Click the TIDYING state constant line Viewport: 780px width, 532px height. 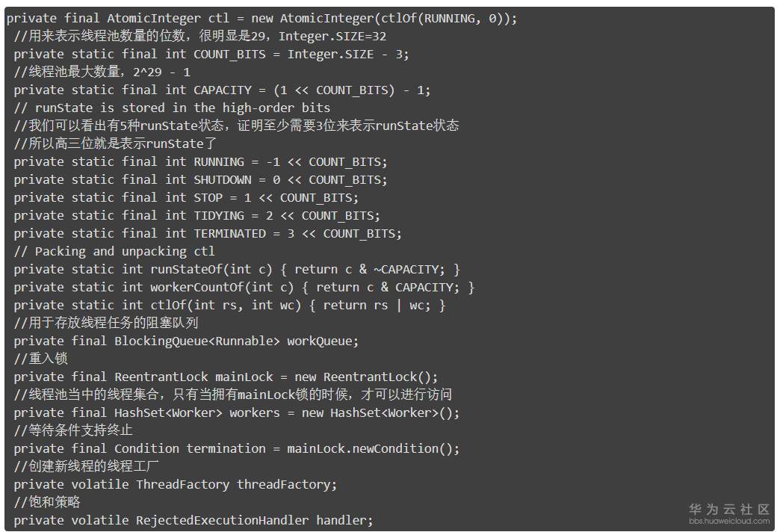(x=196, y=215)
